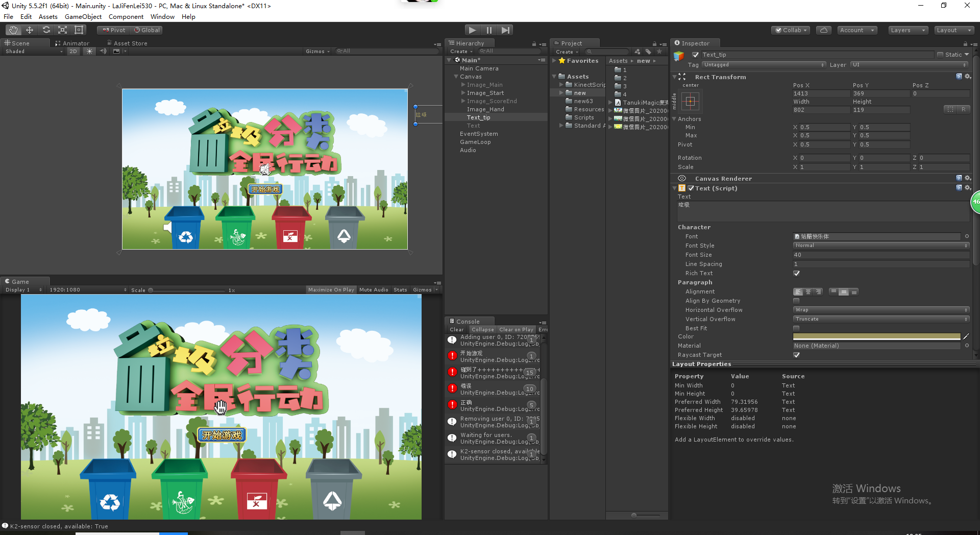Search by type in Project panel
The height and width of the screenshot is (535, 980).
coord(638,52)
